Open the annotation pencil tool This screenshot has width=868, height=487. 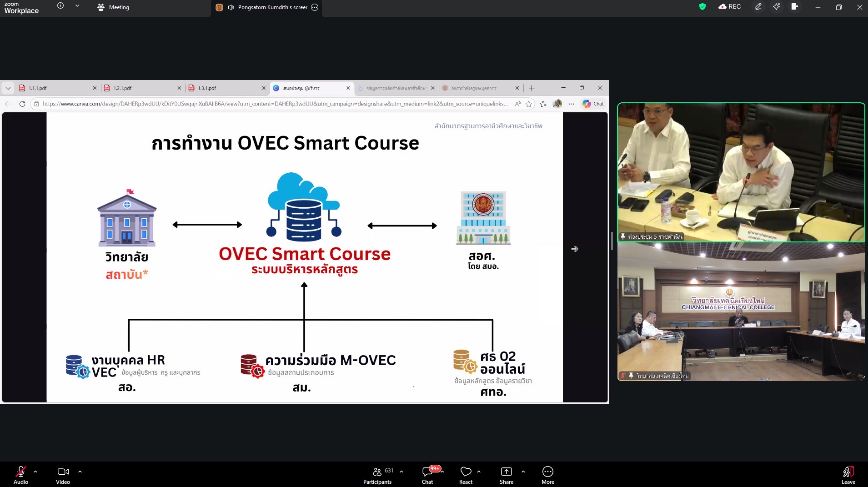758,7
